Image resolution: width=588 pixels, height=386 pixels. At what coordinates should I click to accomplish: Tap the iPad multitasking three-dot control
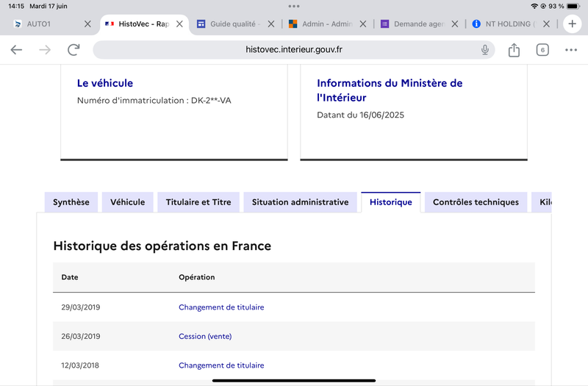point(294,6)
